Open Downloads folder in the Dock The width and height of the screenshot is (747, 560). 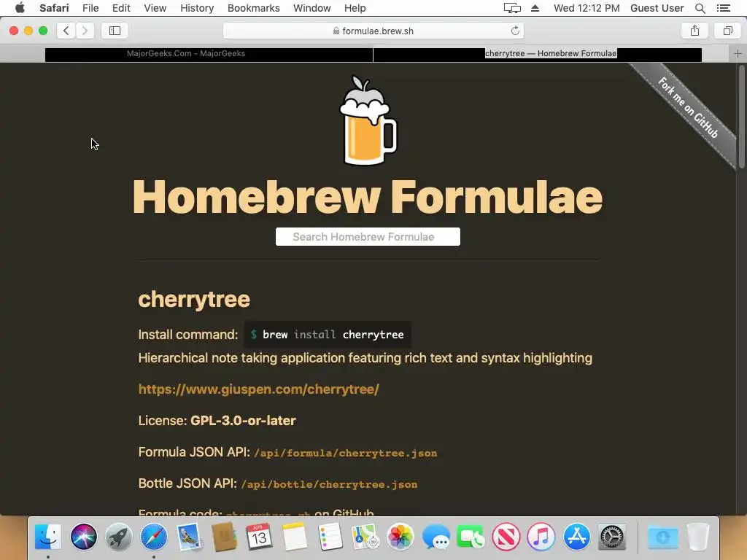pyautogui.click(x=662, y=537)
